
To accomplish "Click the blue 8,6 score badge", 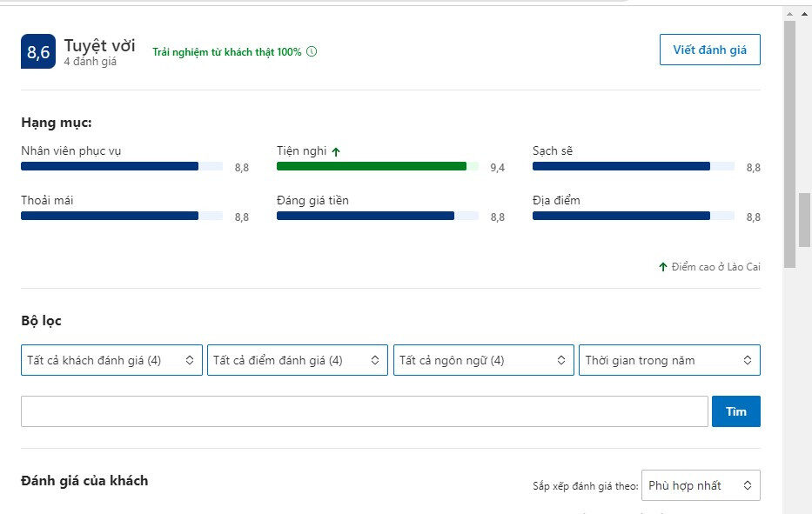I will [38, 52].
